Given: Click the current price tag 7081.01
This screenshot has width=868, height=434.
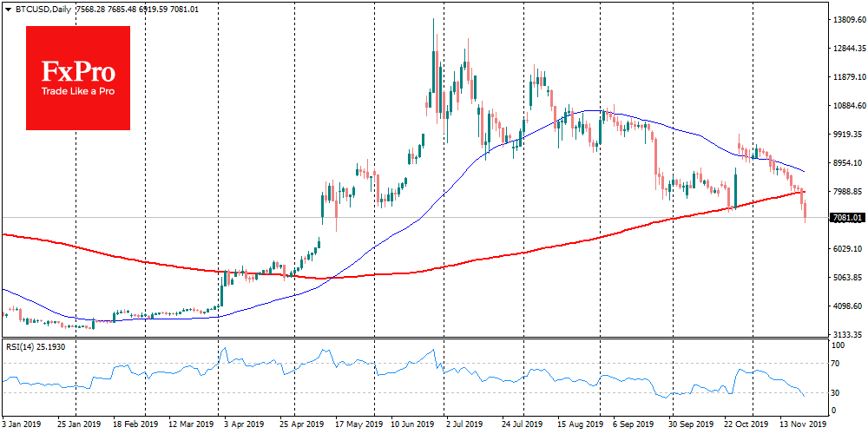Looking at the screenshot, I should pos(847,218).
